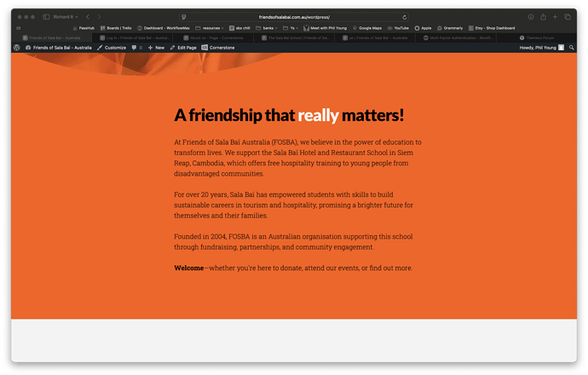Switch to Friends of Sala Bai – Australia tab

[x=52, y=37]
